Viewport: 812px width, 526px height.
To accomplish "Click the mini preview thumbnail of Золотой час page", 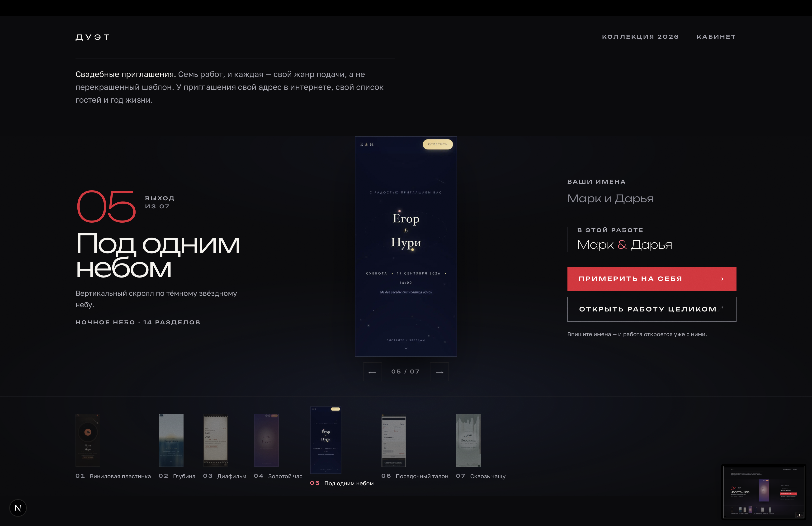I will 764,492.
